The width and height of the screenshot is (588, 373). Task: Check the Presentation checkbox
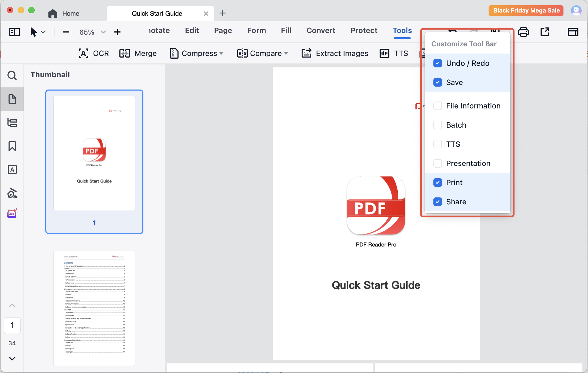click(437, 163)
